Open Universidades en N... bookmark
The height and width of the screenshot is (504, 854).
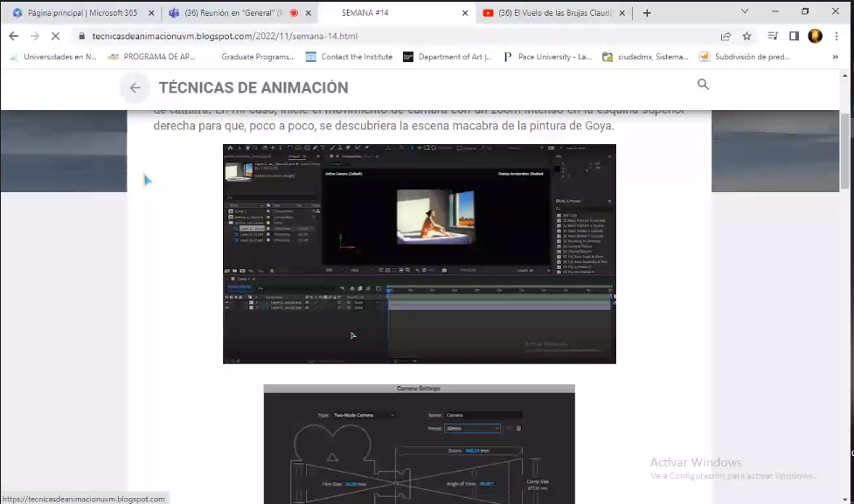coord(53,57)
